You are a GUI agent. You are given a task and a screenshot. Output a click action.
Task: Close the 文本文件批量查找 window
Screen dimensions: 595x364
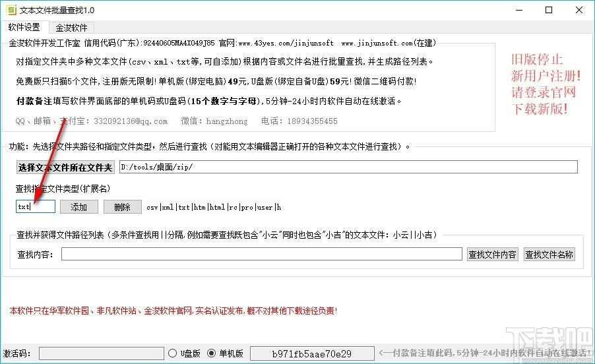[x=579, y=10]
